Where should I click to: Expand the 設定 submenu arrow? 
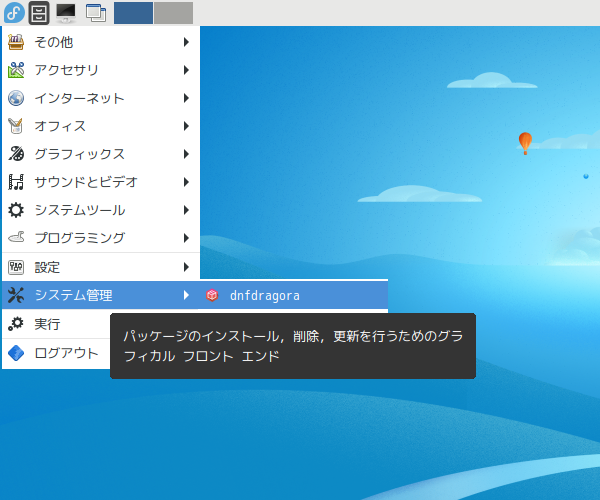pyautogui.click(x=186, y=267)
